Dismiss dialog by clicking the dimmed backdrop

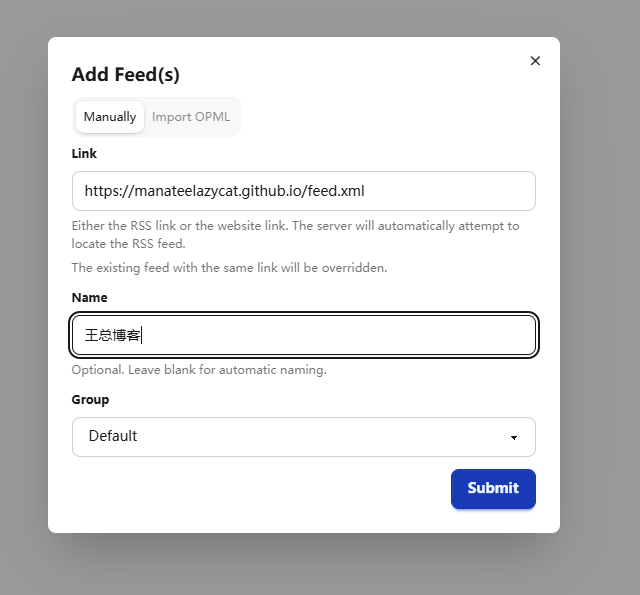[600, 286]
